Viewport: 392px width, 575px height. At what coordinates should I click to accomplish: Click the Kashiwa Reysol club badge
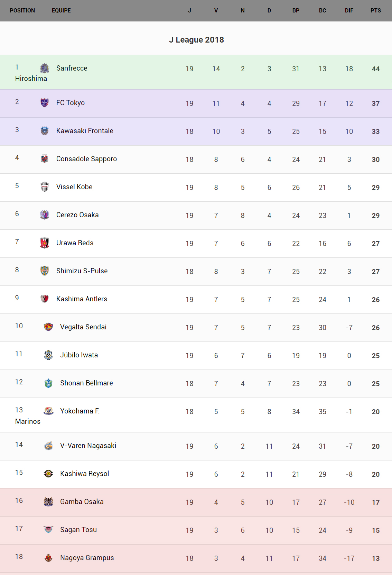[x=48, y=474]
